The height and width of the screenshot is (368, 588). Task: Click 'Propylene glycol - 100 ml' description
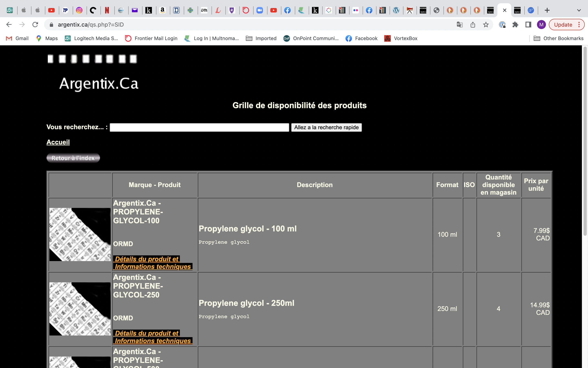click(248, 229)
